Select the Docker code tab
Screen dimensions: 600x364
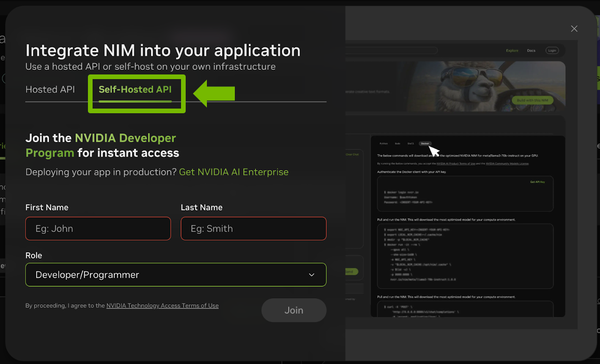point(425,143)
